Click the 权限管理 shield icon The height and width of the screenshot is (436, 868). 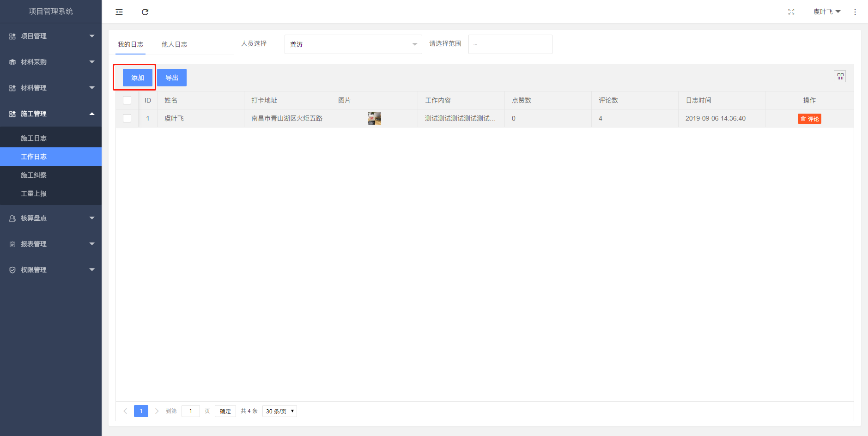(12, 270)
